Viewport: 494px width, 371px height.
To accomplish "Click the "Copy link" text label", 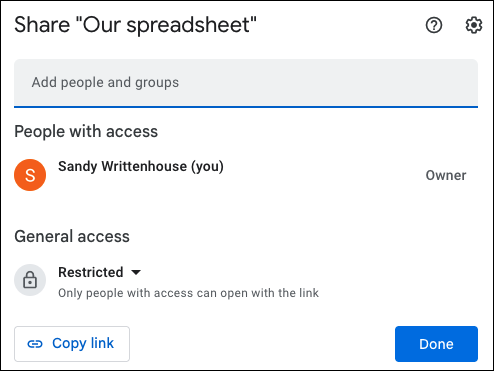I will point(83,344).
